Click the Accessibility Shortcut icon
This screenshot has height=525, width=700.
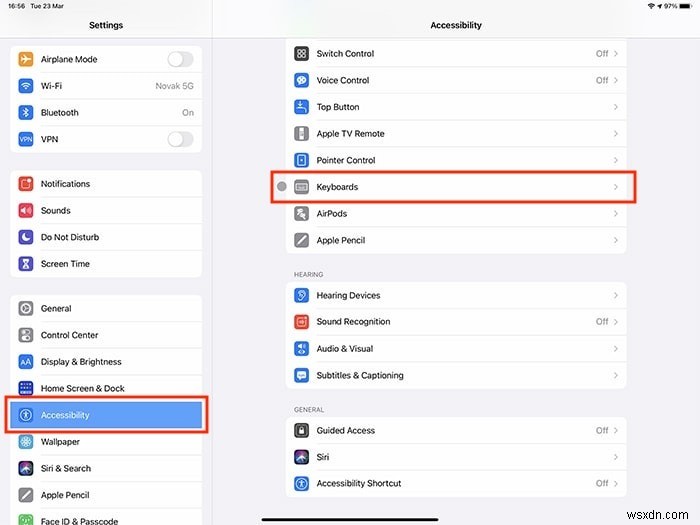tap(302, 483)
